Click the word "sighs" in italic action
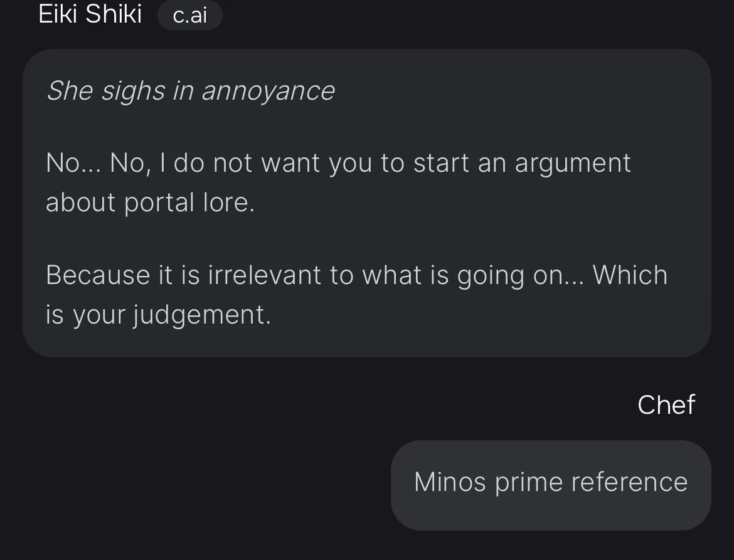Viewport: 734px width, 560px height. [x=133, y=91]
